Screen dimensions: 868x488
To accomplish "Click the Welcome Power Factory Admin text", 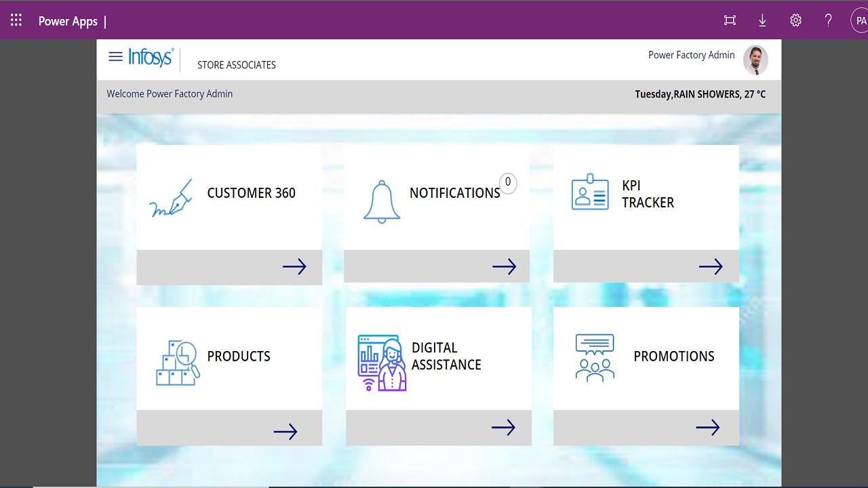I will pos(170,94).
